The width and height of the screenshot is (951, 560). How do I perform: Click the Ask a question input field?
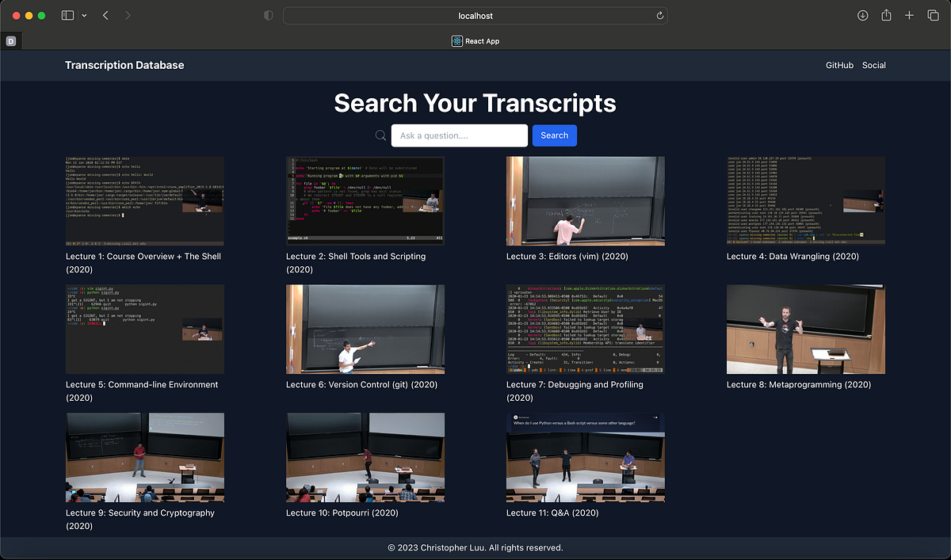coord(459,135)
